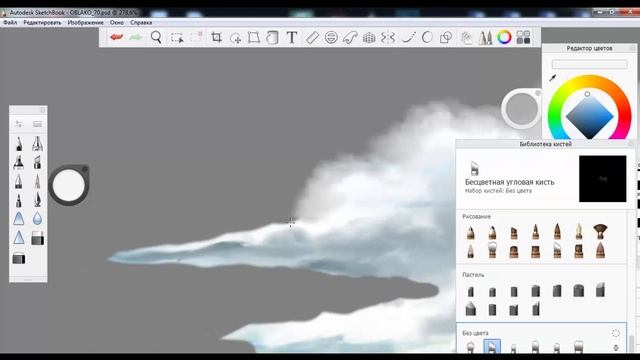Open brush properties sliders icon in brush palette
The width and height of the screenshot is (640, 360).
coord(19,124)
